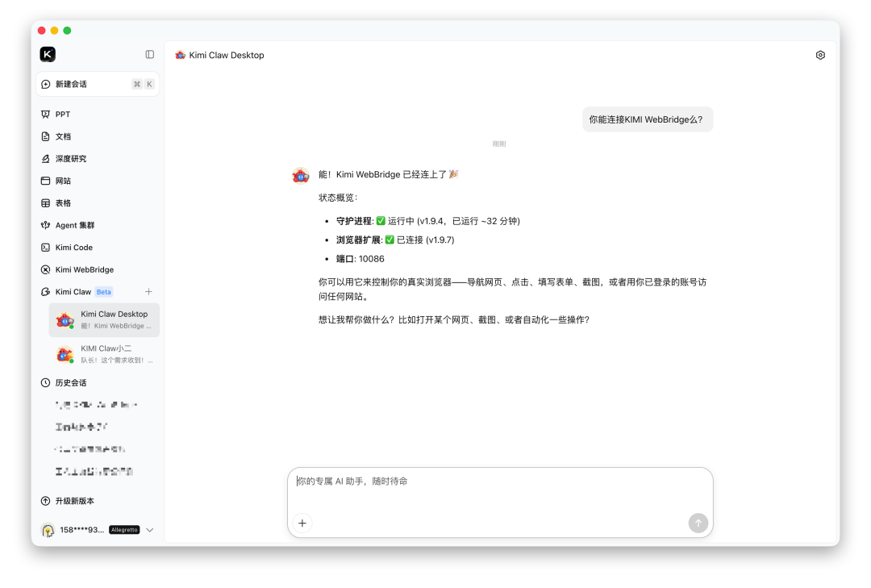Click the Kimi Claw Desktop avatar in sidebar
Viewport: 871px width, 588px height.
65,320
